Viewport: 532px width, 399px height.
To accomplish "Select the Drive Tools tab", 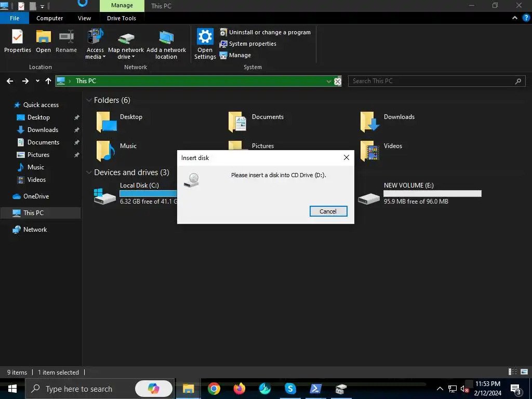I will click(x=122, y=18).
